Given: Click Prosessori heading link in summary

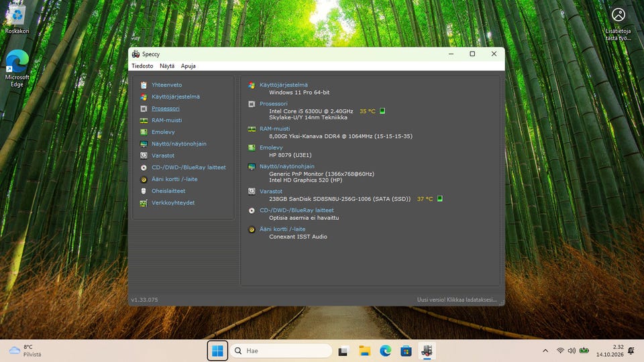Looking at the screenshot, I should [273, 104].
